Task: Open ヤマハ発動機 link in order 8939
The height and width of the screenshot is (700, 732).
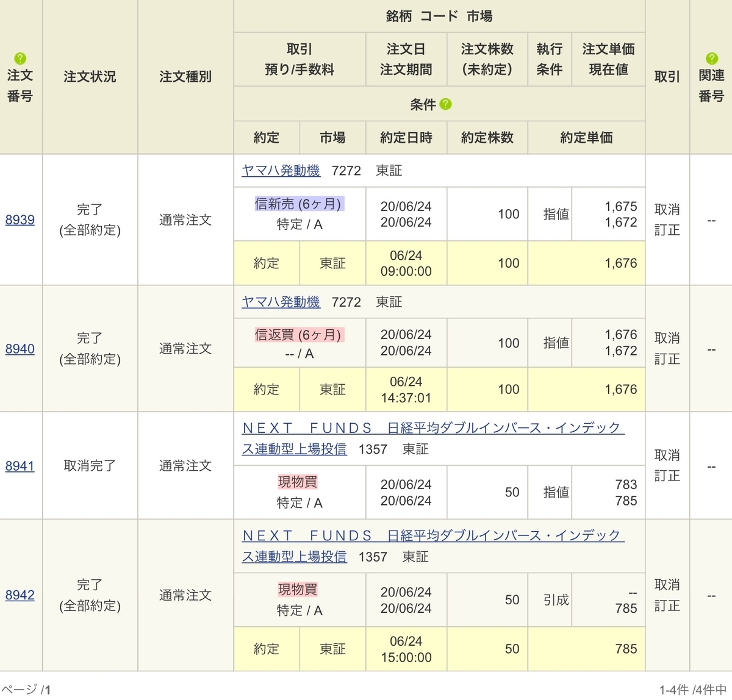Action: pyautogui.click(x=281, y=171)
